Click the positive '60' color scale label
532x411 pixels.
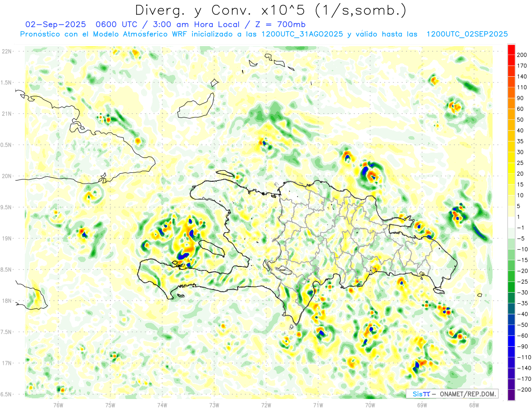521,109
